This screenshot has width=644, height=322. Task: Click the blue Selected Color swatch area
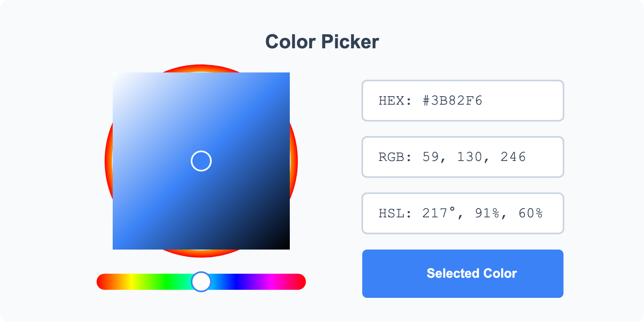pyautogui.click(x=463, y=273)
